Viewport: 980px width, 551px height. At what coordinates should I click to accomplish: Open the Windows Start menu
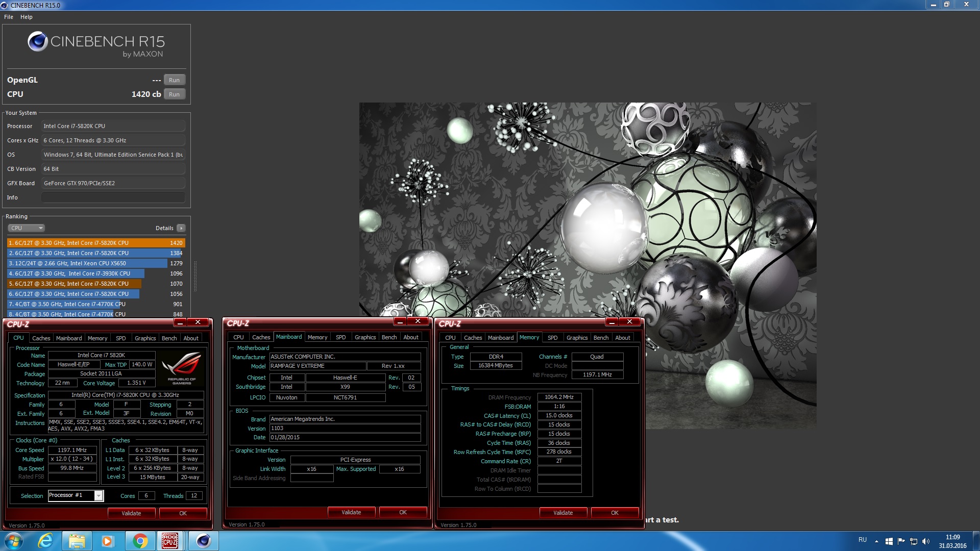point(14,541)
